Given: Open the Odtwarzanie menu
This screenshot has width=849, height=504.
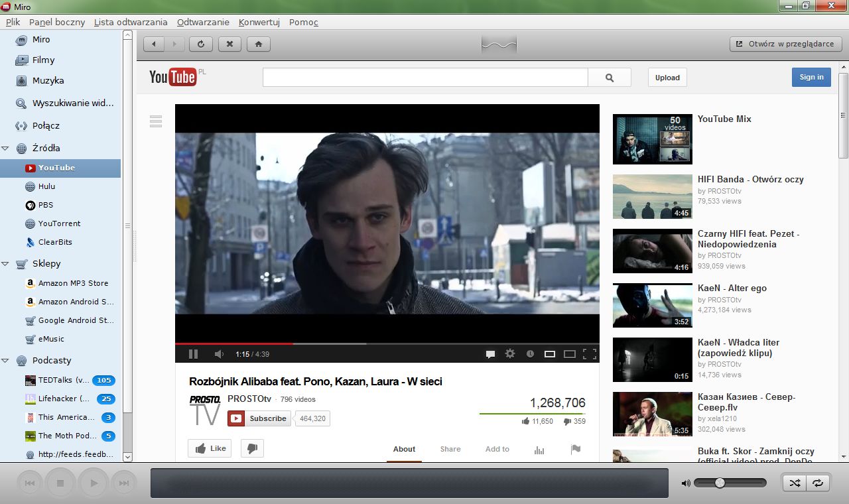Looking at the screenshot, I should (x=203, y=22).
